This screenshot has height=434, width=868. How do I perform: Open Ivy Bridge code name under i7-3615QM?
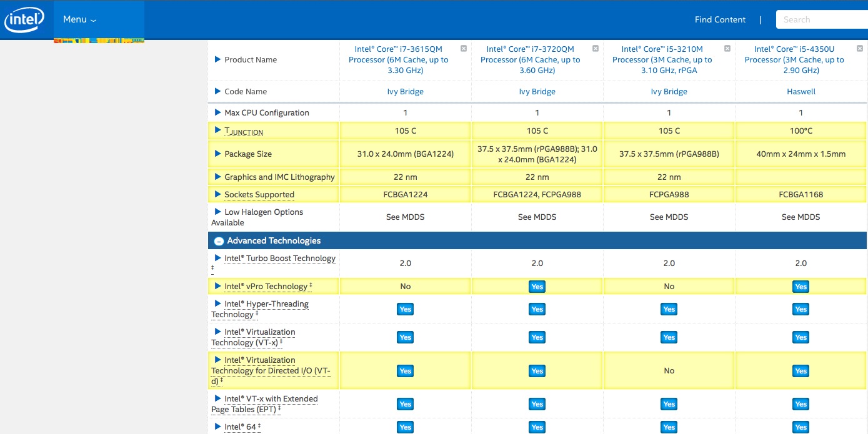pyautogui.click(x=405, y=91)
